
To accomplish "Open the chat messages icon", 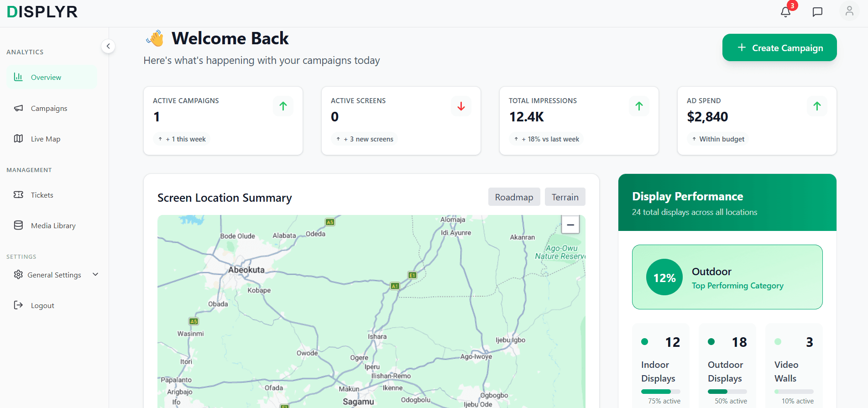I will point(817,12).
